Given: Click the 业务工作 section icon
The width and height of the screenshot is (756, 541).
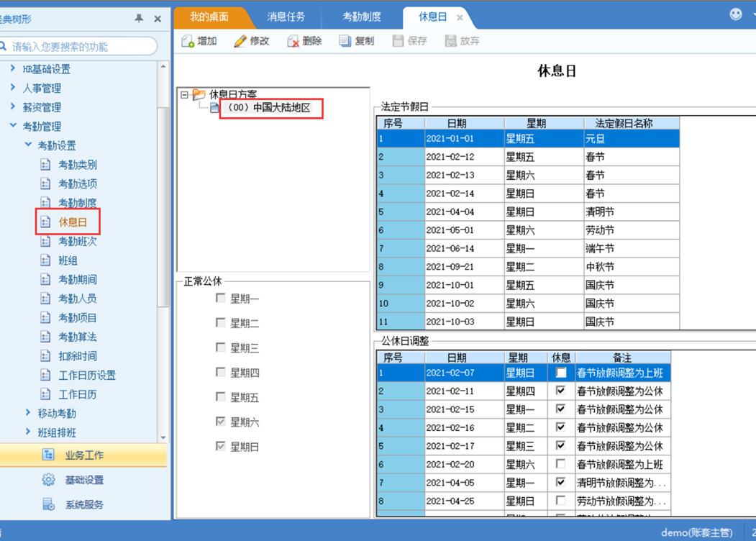Looking at the screenshot, I should (48, 455).
